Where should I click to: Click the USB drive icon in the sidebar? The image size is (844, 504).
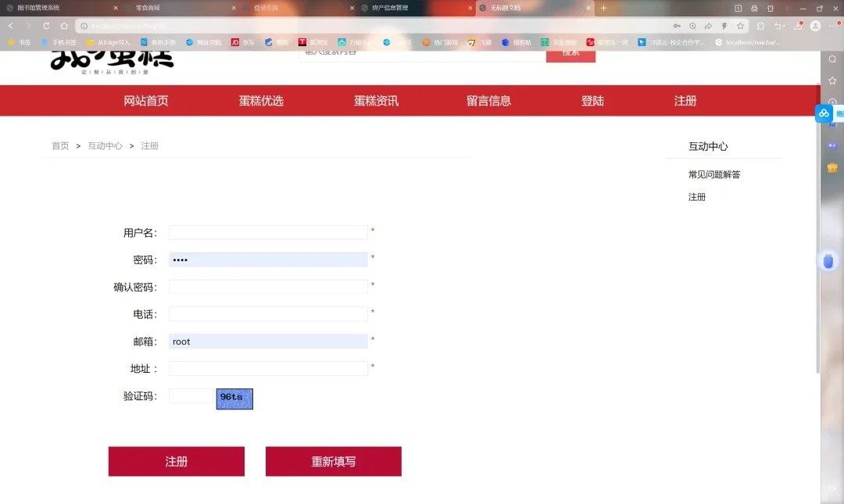828,261
